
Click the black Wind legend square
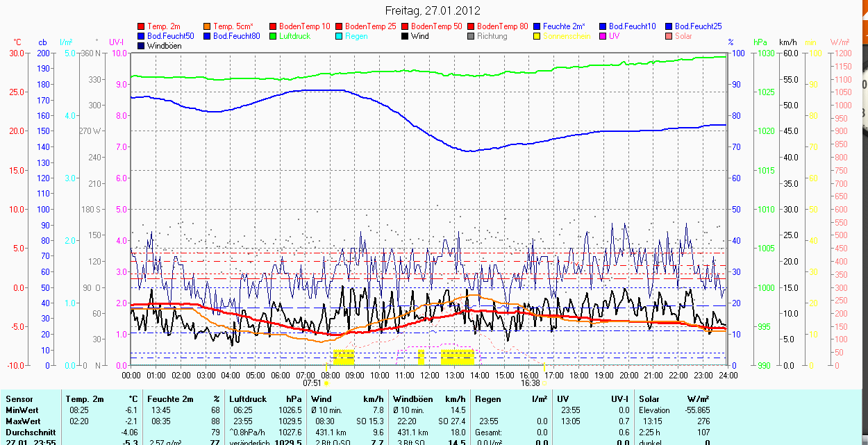coord(405,36)
